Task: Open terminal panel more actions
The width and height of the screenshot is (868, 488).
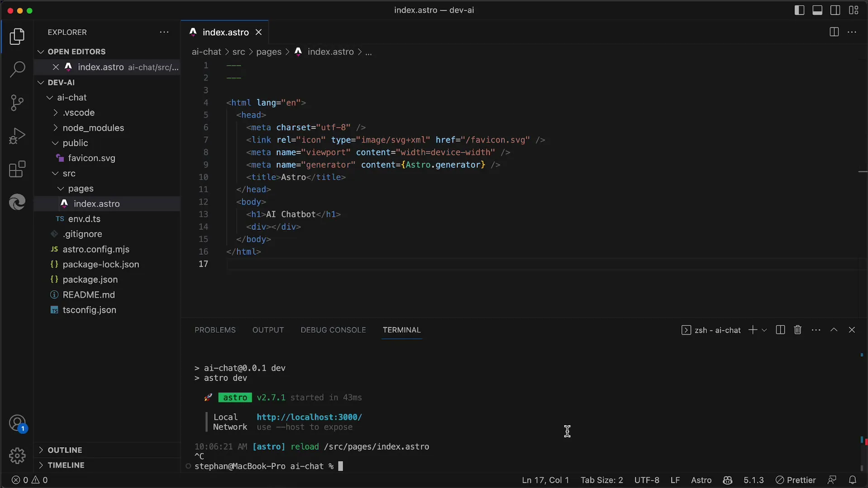Action: (816, 330)
